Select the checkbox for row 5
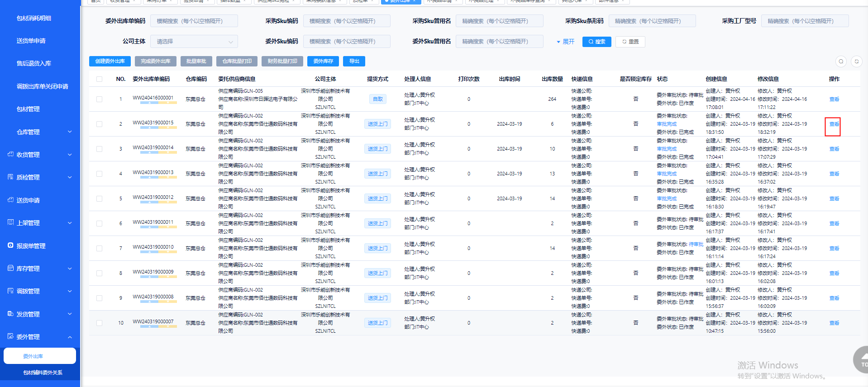The width and height of the screenshot is (868, 387). tap(99, 198)
